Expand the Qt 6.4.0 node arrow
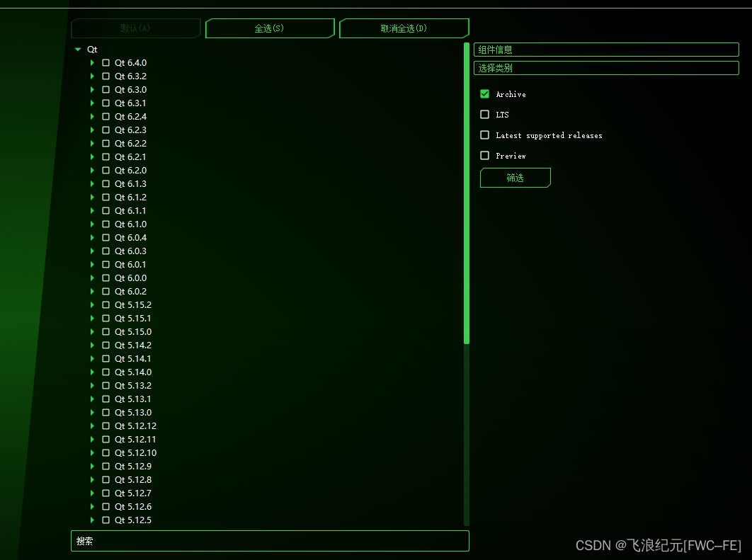752x560 pixels. pyautogui.click(x=92, y=63)
